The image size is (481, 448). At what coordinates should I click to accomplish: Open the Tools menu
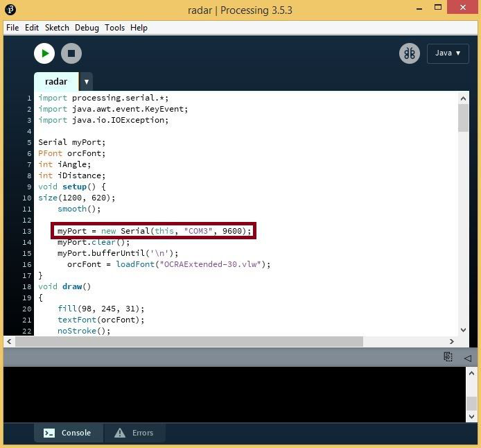pyautogui.click(x=114, y=28)
